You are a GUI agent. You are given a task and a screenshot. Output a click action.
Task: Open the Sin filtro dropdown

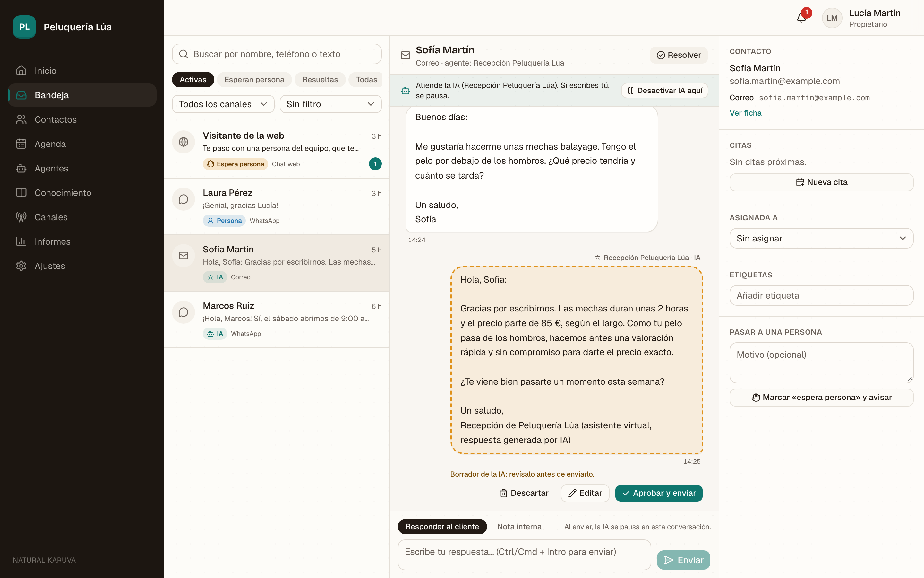[330, 104]
